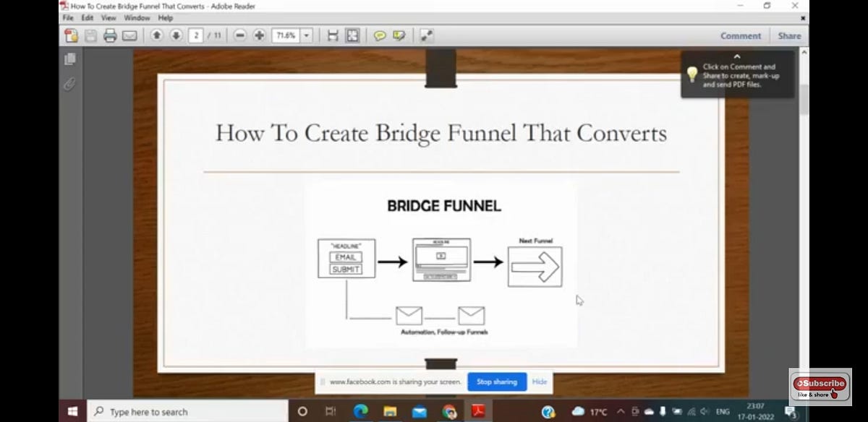868x422 pixels.
Task: Click the Comment link
Action: [741, 35]
